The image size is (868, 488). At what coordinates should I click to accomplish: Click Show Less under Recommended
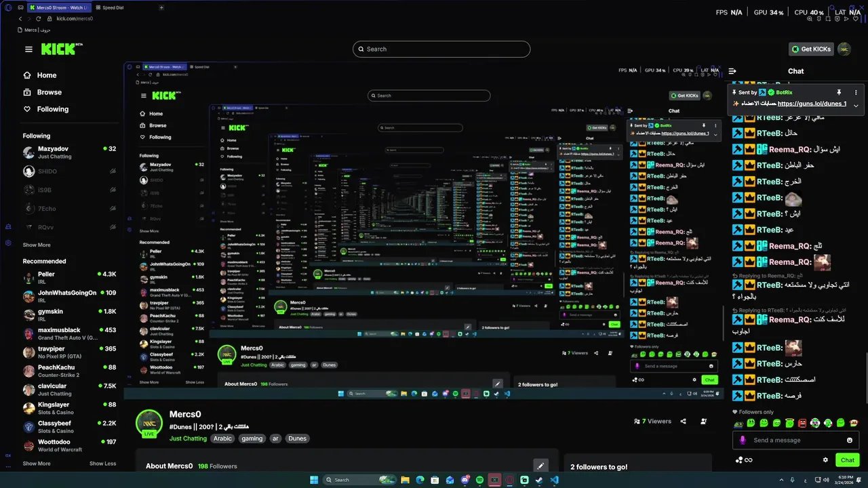coord(102,464)
